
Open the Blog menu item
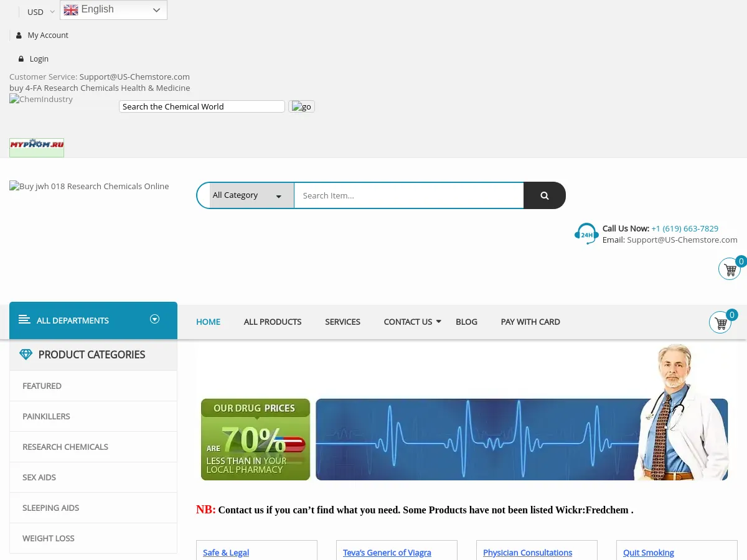[466, 322]
